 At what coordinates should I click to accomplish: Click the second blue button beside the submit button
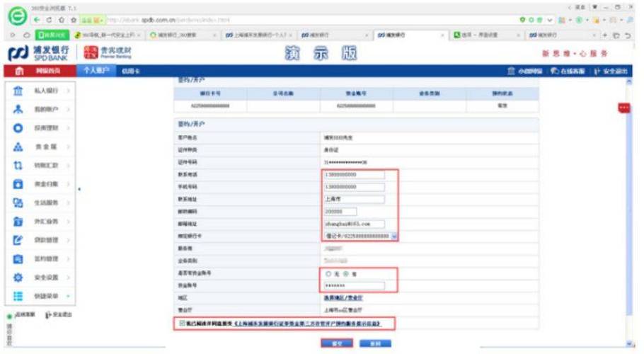tap(375, 343)
